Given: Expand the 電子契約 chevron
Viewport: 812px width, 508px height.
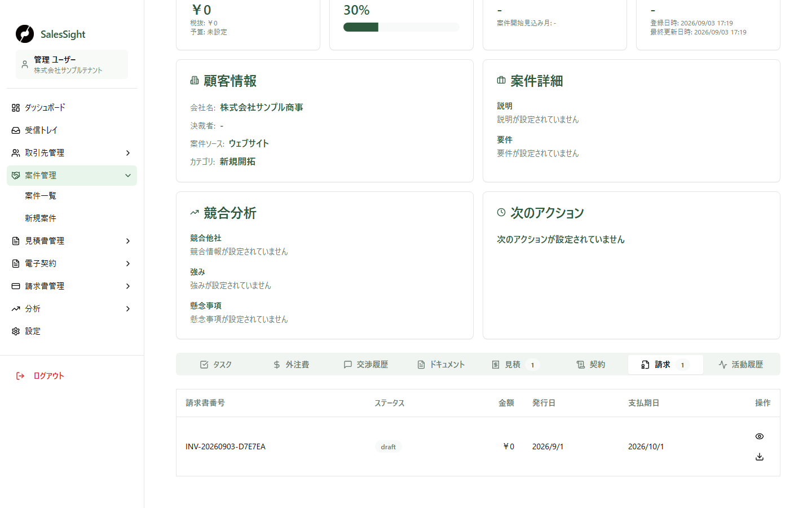Looking at the screenshot, I should (x=128, y=264).
